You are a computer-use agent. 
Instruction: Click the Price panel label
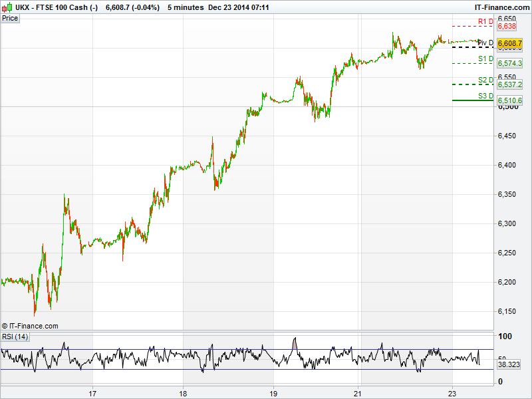[10, 18]
